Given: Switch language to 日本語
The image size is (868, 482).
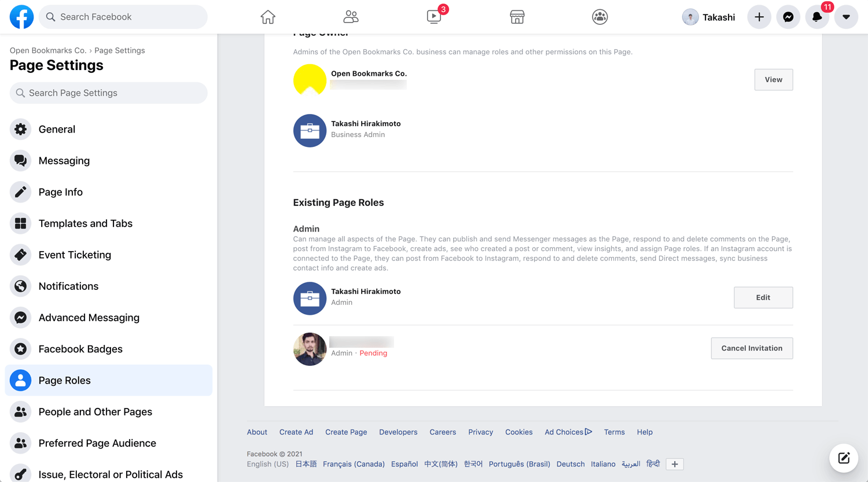Looking at the screenshot, I should [x=306, y=464].
